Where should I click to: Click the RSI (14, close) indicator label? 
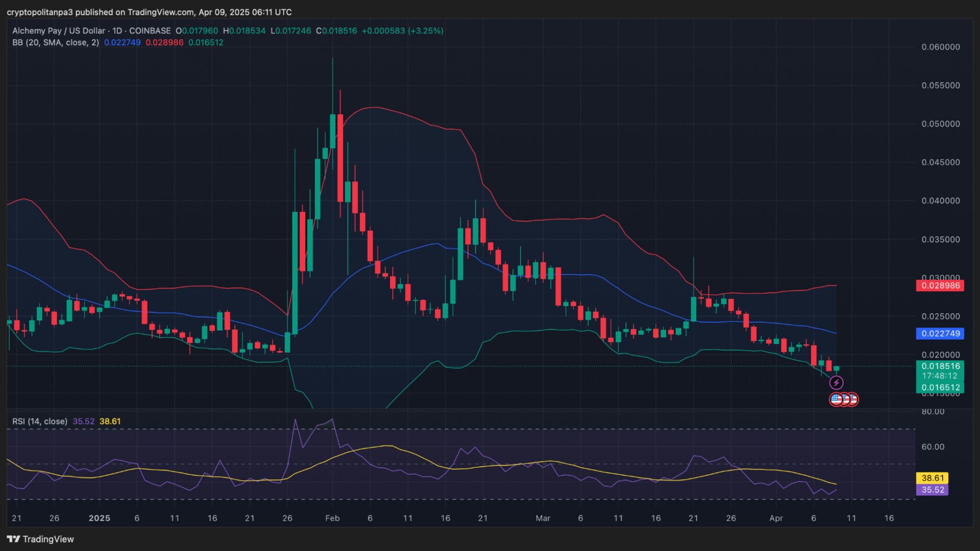click(x=40, y=421)
